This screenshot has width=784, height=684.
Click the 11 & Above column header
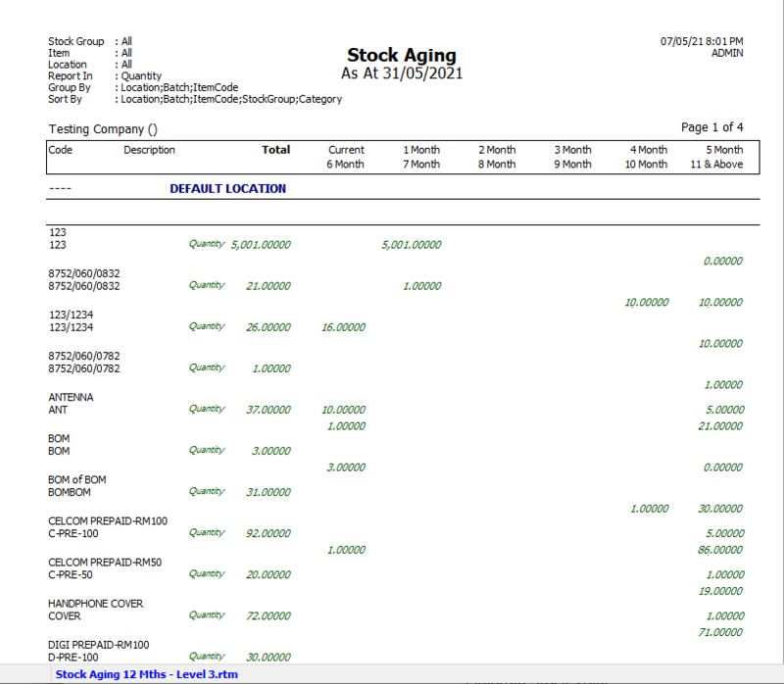coord(715,165)
